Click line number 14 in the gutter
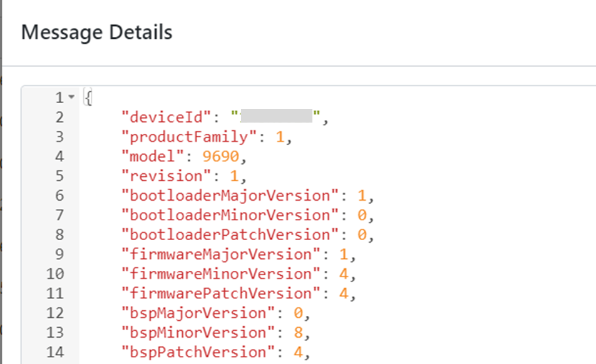The width and height of the screenshot is (596, 364). pos(55,352)
